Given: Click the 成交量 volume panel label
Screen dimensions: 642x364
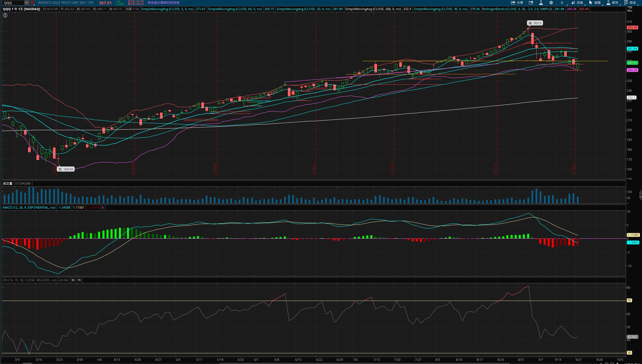Looking at the screenshot, I should tap(8, 183).
